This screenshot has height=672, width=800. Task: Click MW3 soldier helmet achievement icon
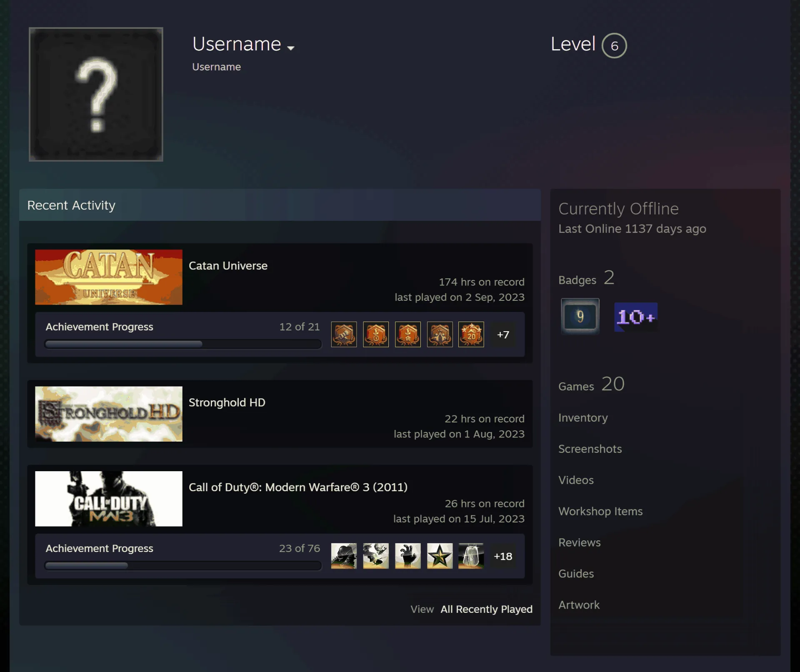(x=344, y=556)
